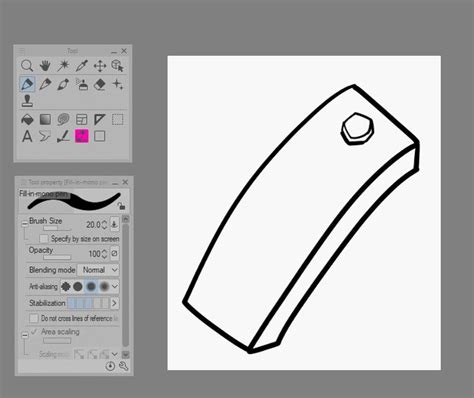
Task: Select the Gradient tool
Action: [x=45, y=119]
